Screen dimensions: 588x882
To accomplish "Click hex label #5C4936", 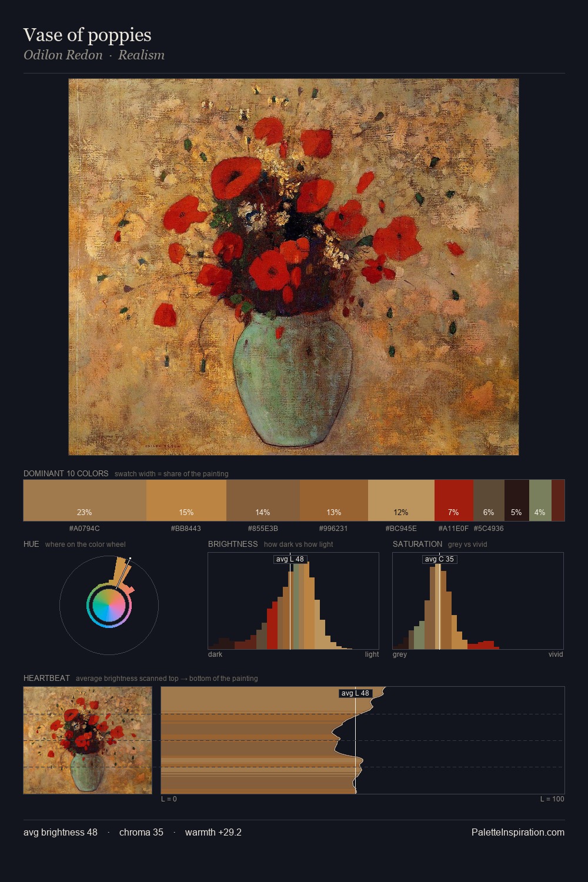I will tap(489, 529).
